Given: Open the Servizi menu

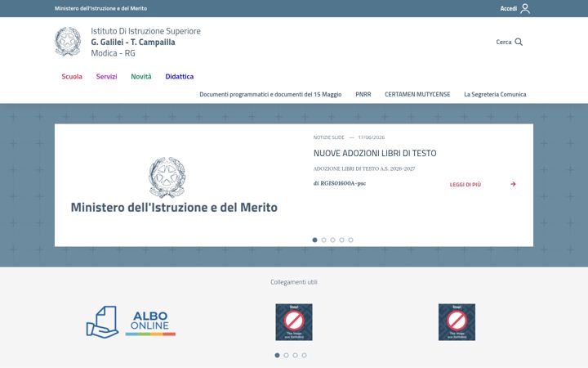Looking at the screenshot, I should pyautogui.click(x=106, y=76).
